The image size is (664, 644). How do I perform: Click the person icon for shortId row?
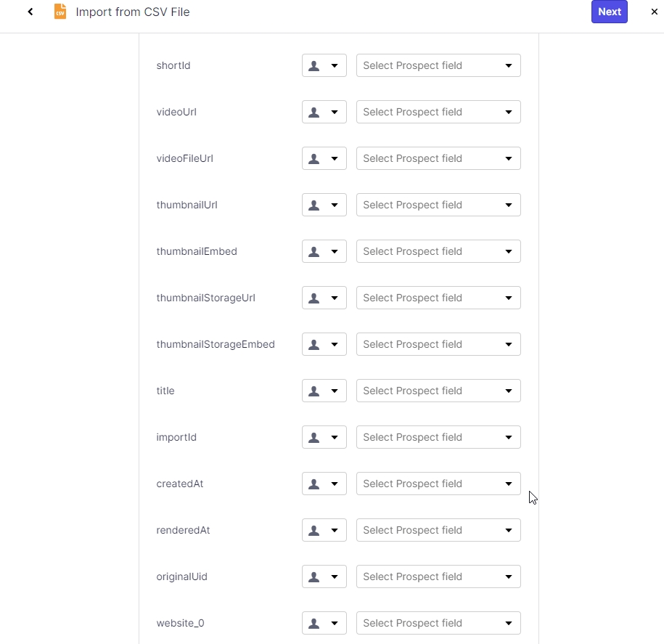(x=314, y=65)
